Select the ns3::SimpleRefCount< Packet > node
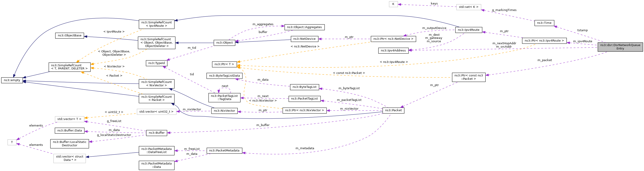Screen dimensions: 644x171 point(156,99)
